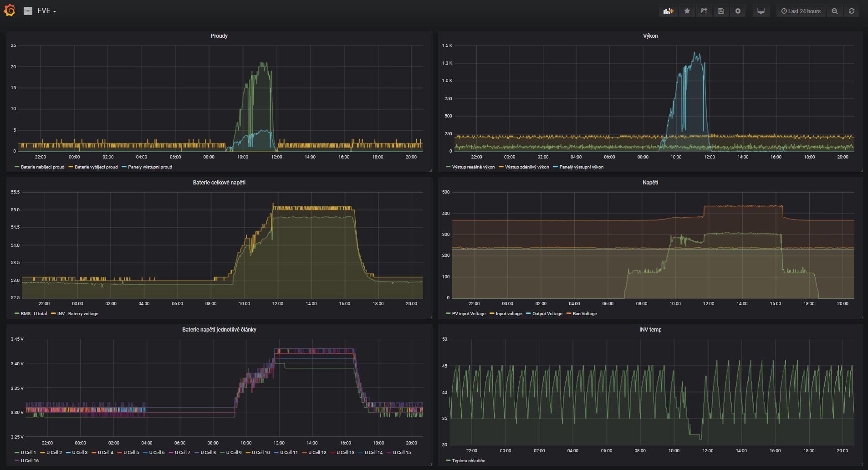Viewport: 868px width, 470px height.
Task: Toggle U Cell 16 series visibility
Action: [30, 461]
